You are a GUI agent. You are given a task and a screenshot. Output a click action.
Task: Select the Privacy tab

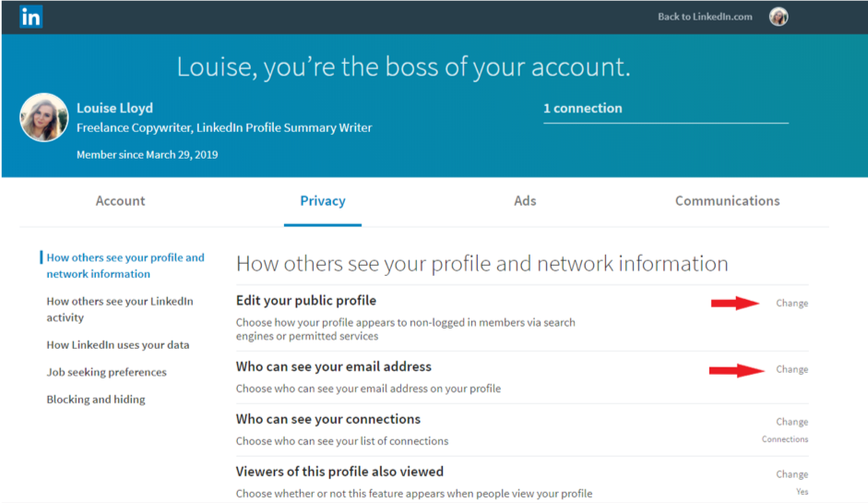(322, 201)
